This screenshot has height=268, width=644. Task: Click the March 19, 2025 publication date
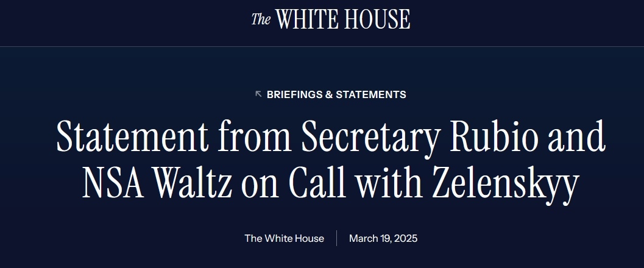(x=383, y=238)
